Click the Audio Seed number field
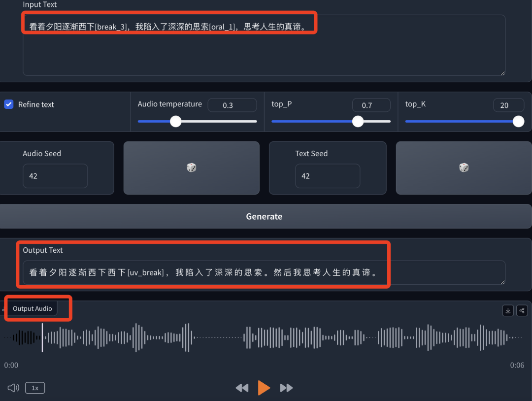Viewport: 532px width, 401px height. click(55, 176)
